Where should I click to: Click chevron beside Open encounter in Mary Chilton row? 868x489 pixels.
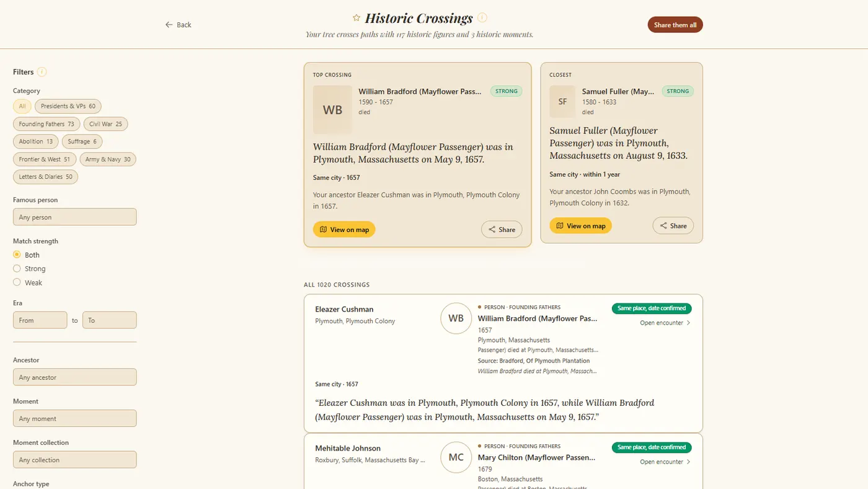tap(688, 462)
